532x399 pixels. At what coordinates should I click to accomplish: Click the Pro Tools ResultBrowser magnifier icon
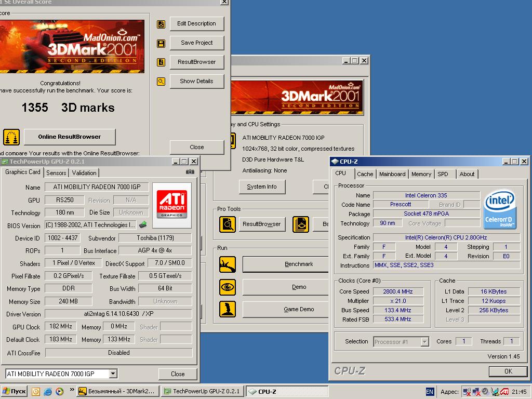point(228,224)
